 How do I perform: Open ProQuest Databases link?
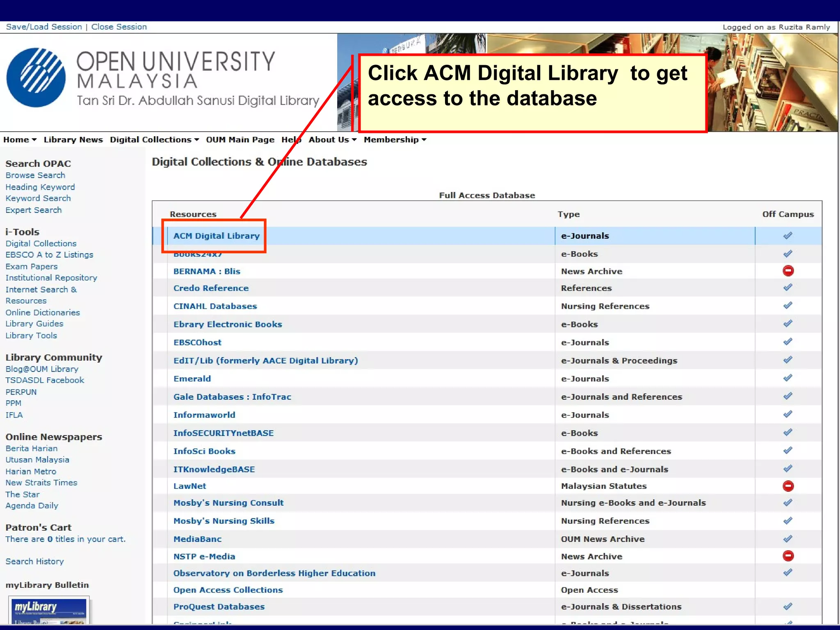pyautogui.click(x=219, y=607)
